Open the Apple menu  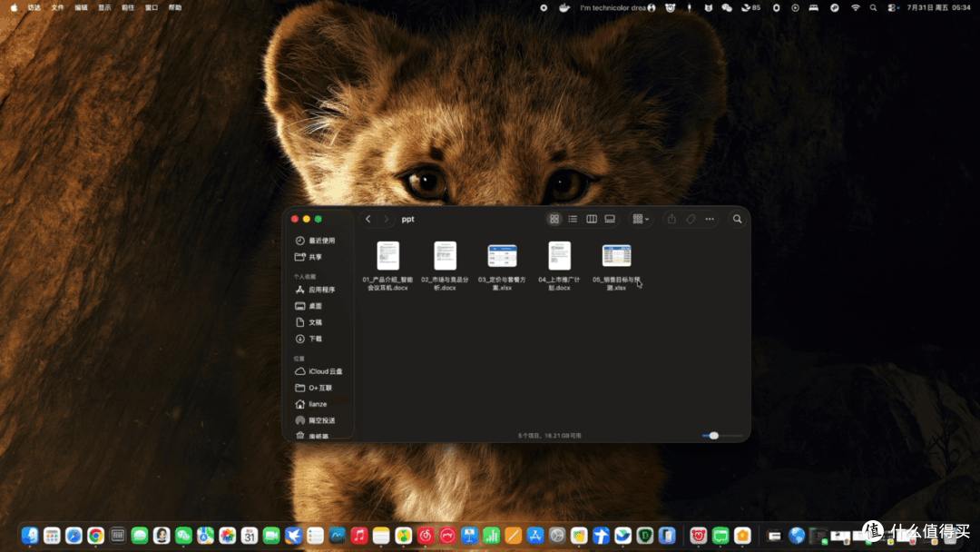pos(14,7)
